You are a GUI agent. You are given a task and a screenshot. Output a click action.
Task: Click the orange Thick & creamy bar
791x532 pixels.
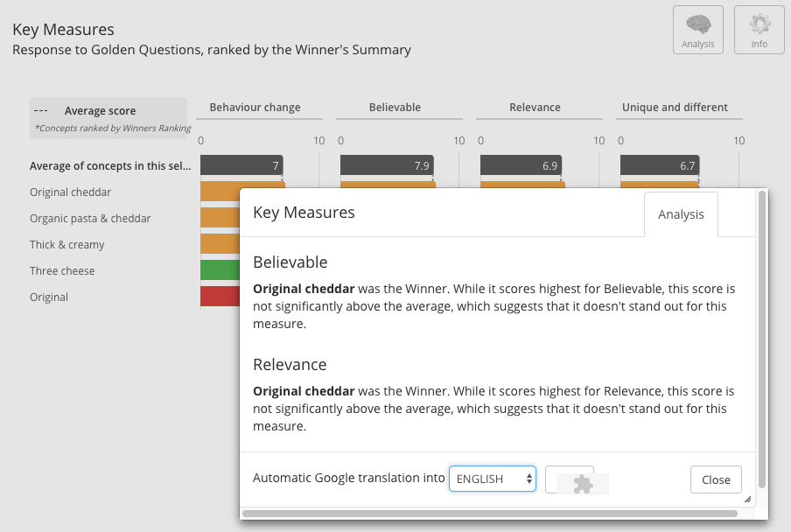[x=220, y=243]
